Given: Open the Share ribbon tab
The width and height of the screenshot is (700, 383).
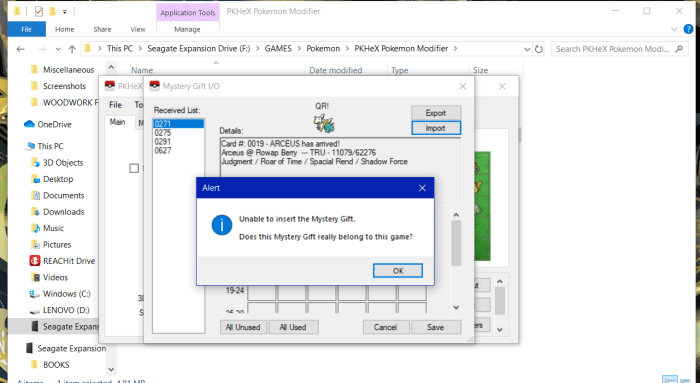Looking at the screenshot, I should pyautogui.click(x=102, y=29).
